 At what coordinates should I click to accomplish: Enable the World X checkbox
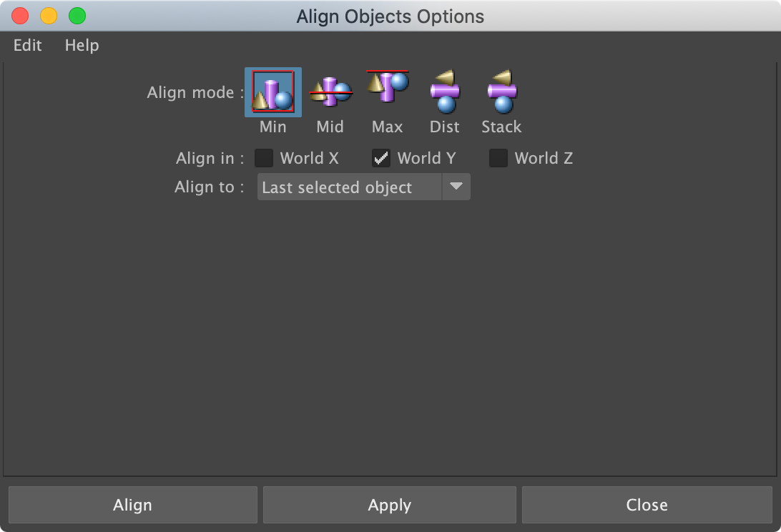pyautogui.click(x=264, y=158)
